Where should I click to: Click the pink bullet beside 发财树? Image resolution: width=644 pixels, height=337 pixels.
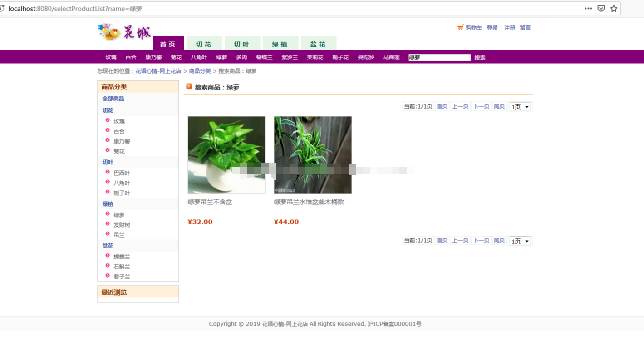[x=108, y=224]
